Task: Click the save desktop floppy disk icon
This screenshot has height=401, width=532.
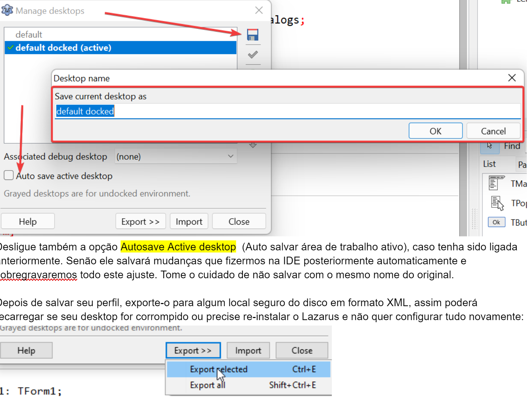Action: [x=253, y=35]
